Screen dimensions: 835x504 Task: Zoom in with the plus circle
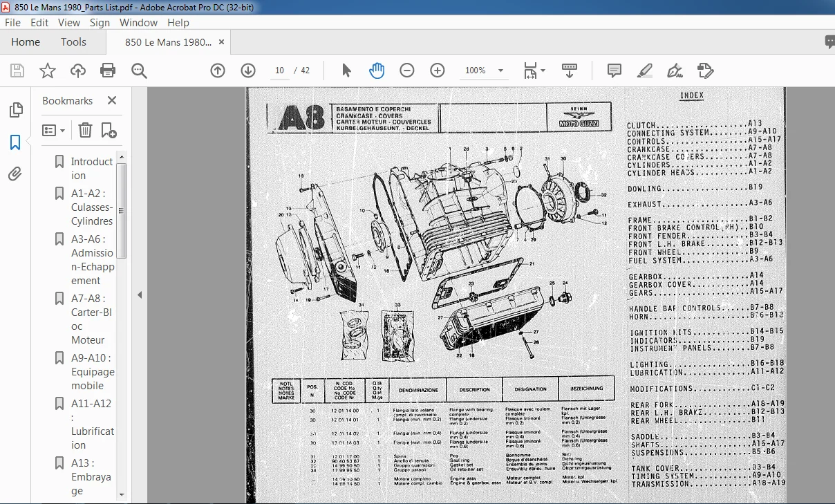pos(438,71)
